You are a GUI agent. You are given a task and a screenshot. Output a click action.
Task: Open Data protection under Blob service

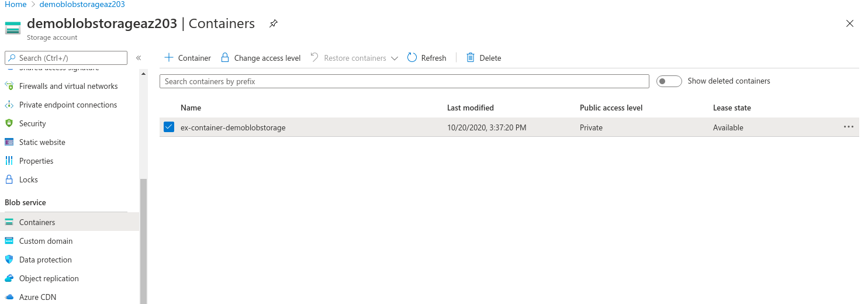[46, 260]
